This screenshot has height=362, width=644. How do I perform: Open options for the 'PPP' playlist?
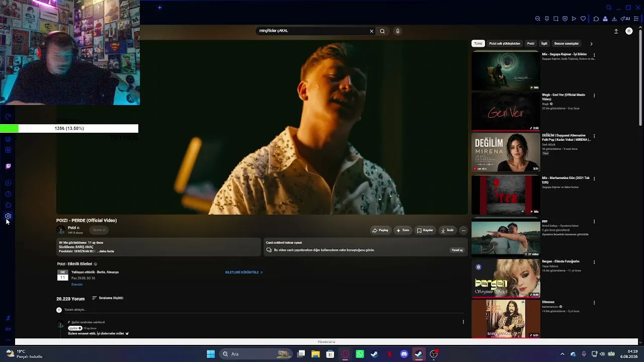tap(594, 222)
